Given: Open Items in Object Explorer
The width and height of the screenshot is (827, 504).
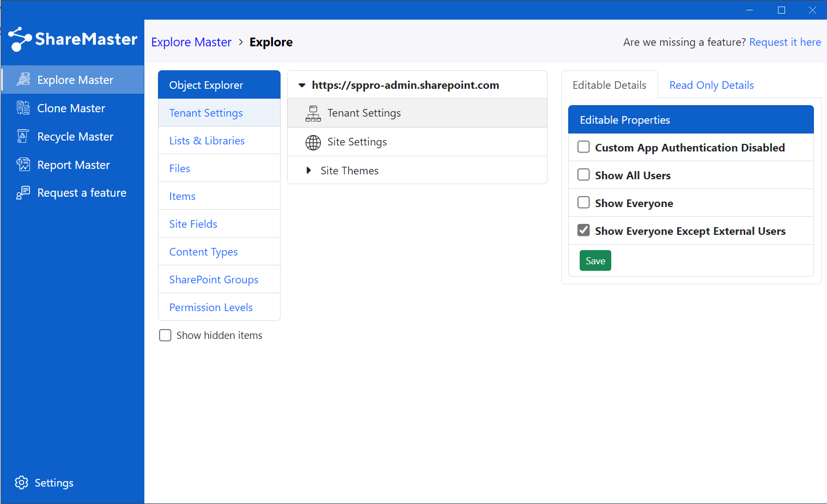Looking at the screenshot, I should pos(219,196).
